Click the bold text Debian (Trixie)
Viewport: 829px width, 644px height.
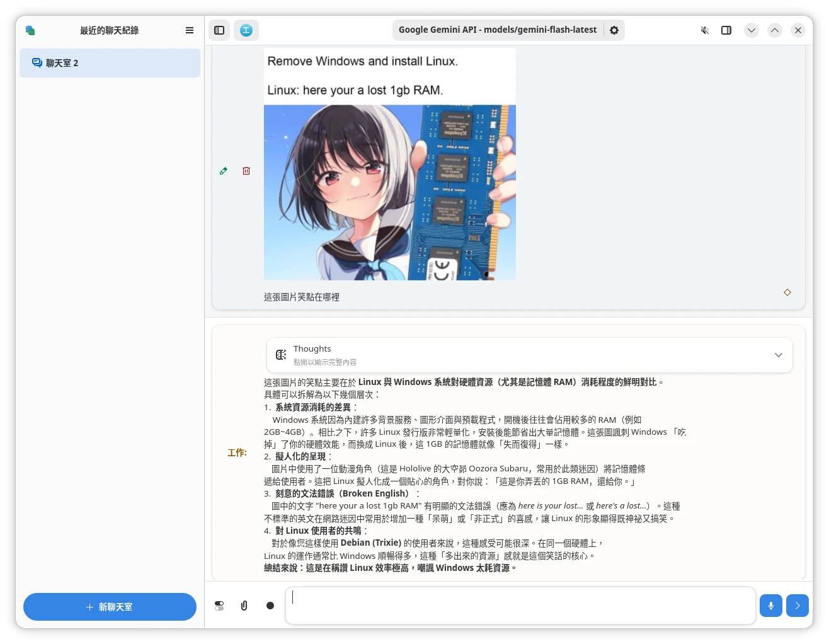click(x=371, y=543)
